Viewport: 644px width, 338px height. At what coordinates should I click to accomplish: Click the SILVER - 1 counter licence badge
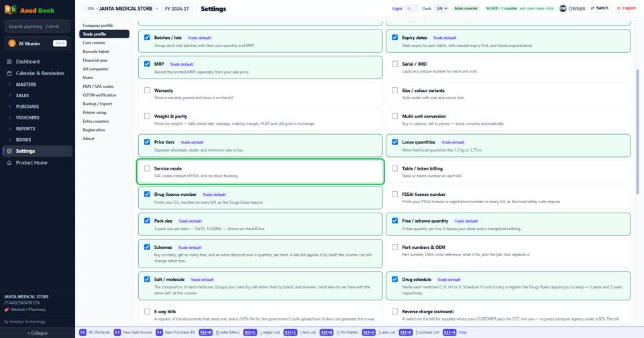(519, 8)
